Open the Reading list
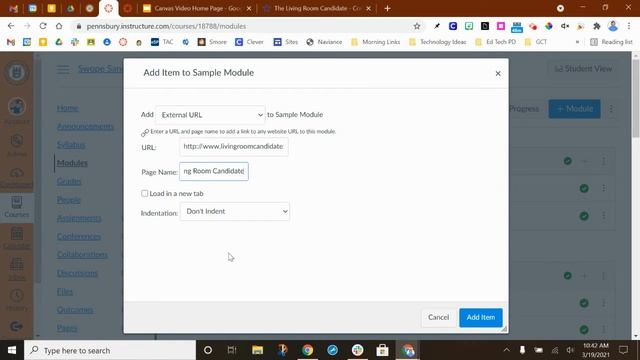This screenshot has height=360, width=640. pos(611,42)
